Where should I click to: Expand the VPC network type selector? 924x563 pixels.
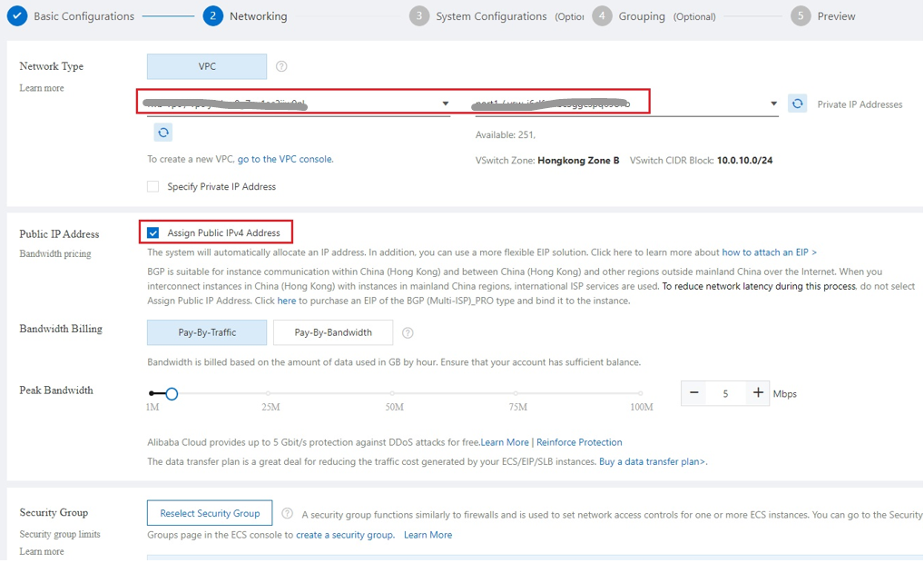tap(206, 65)
